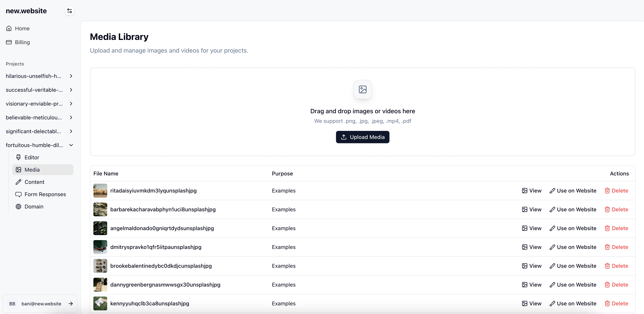Expand the visionary-enviable project chevron
Screen dimensions: 644x314
pyautogui.click(x=71, y=104)
